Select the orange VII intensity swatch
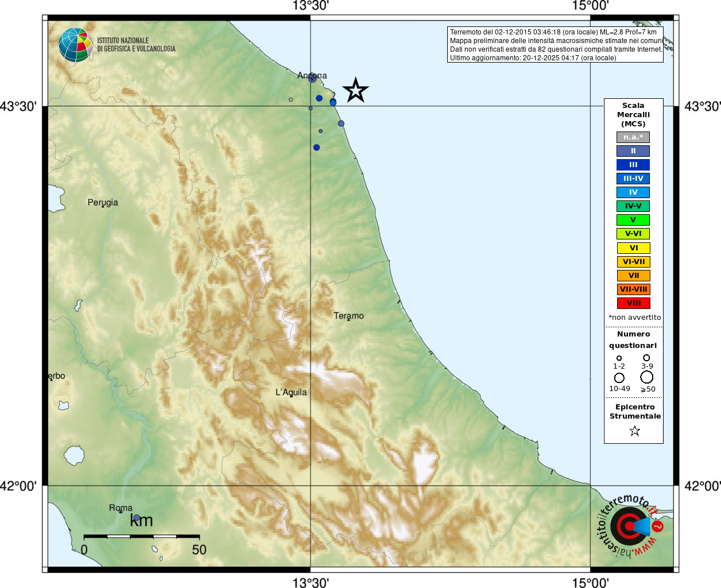Viewport: 721px width, 588px height. click(x=633, y=276)
